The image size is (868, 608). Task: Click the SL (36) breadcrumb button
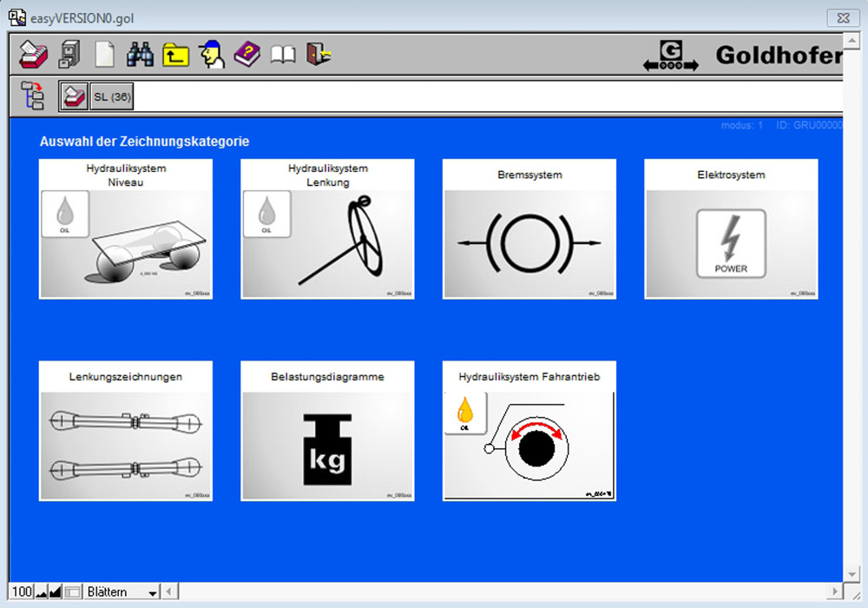pyautogui.click(x=112, y=96)
